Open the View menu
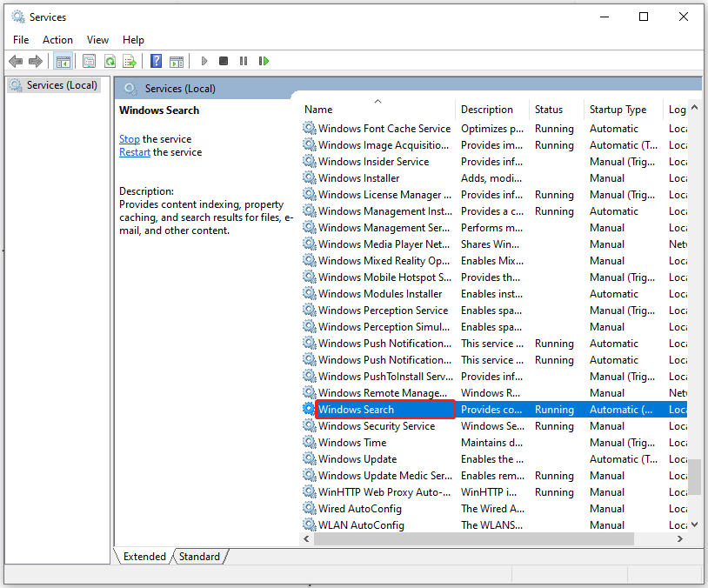The height and width of the screenshot is (588, 708). (97, 39)
